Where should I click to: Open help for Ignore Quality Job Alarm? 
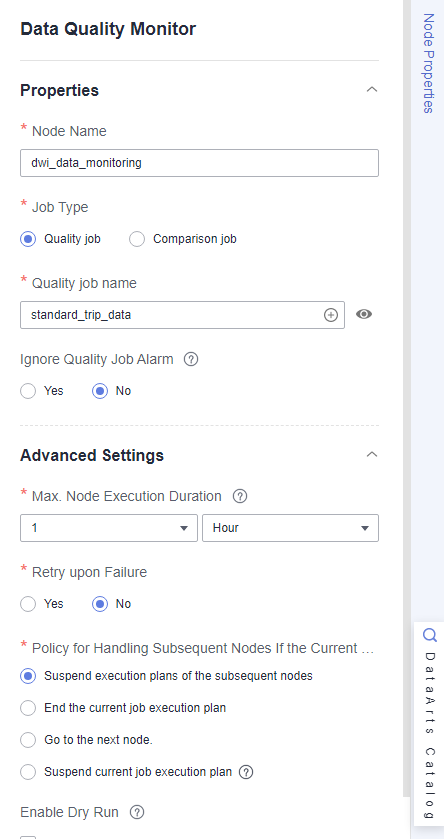click(191, 360)
